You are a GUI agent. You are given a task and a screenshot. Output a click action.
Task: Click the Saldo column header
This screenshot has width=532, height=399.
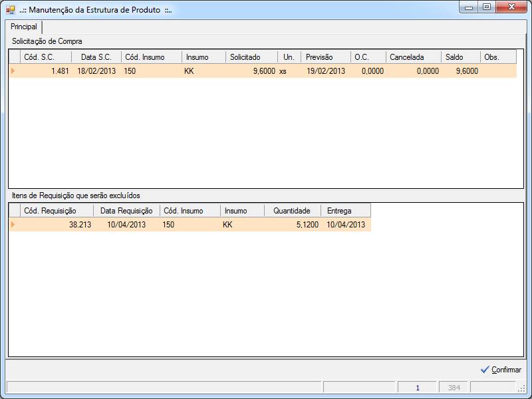461,57
